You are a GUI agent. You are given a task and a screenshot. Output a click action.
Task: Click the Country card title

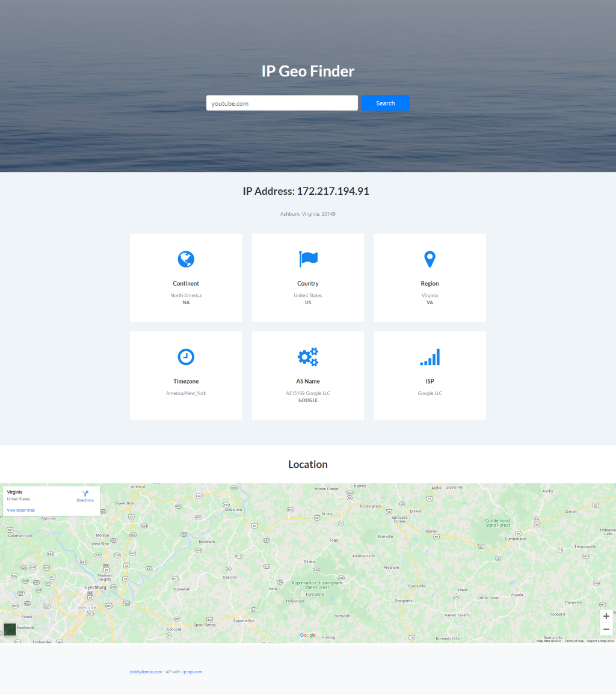pyautogui.click(x=308, y=284)
